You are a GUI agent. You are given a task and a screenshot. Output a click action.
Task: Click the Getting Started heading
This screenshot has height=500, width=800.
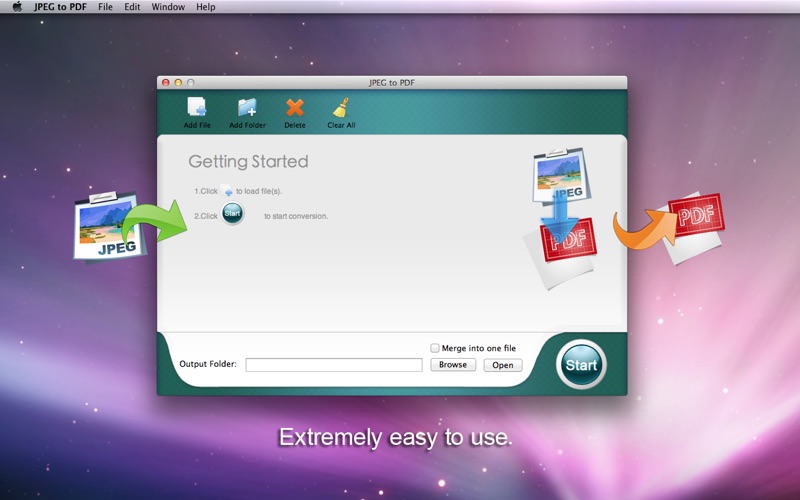coord(248,161)
